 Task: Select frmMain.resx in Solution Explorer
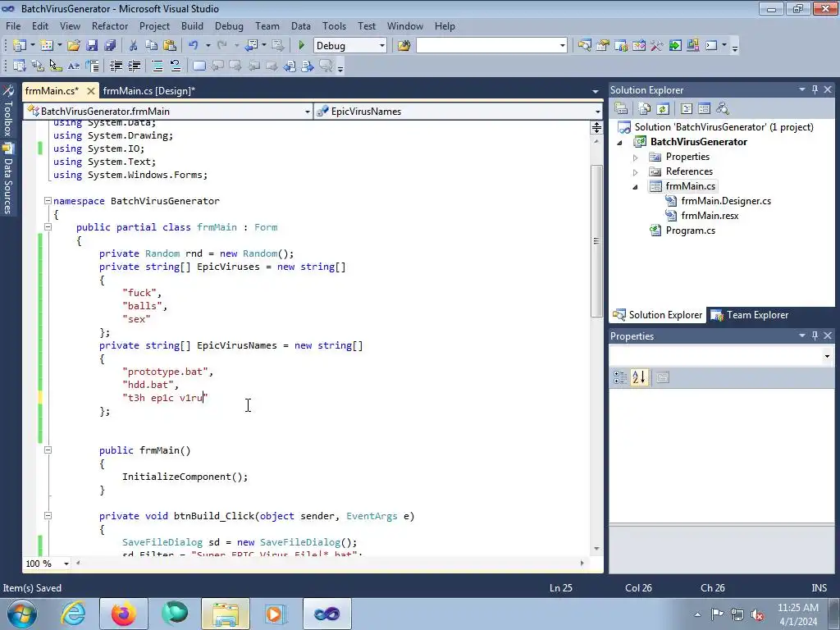(710, 216)
